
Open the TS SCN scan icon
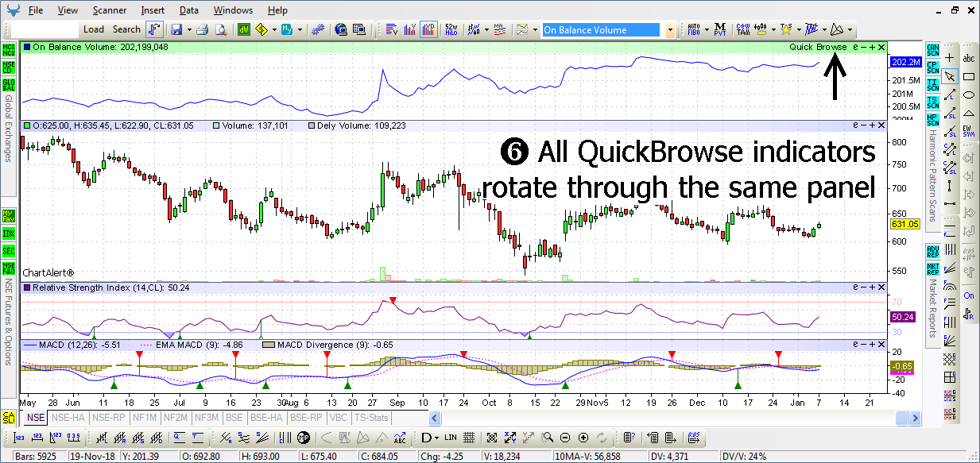pos(933,102)
